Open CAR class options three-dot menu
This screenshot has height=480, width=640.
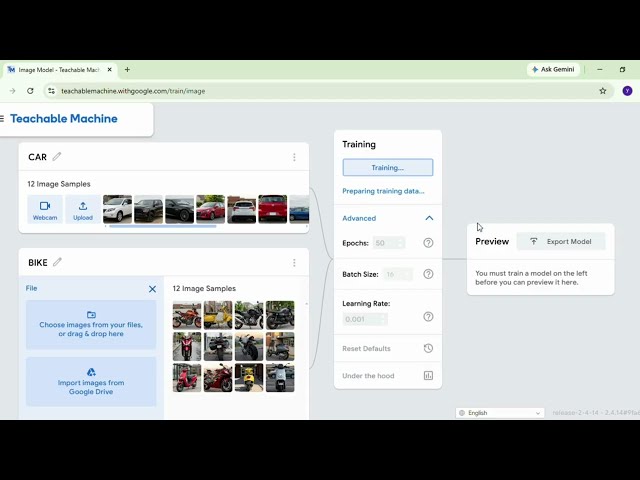(x=294, y=157)
